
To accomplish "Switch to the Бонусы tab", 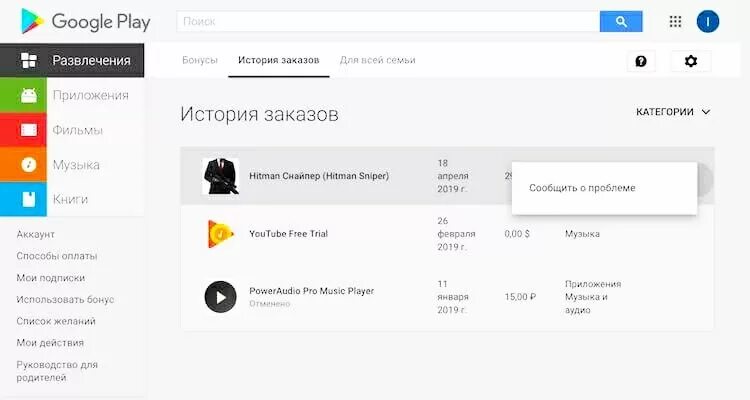I will tap(200, 60).
